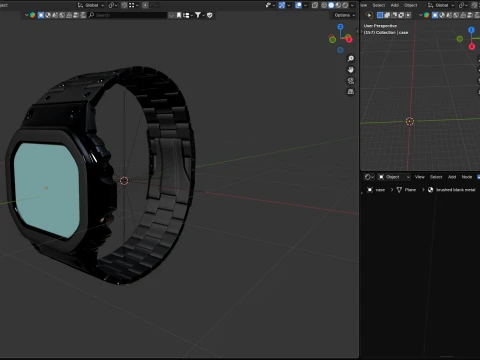Click the red X axis on main viewport gizmo
The image size is (480, 360).
(x=349, y=40)
